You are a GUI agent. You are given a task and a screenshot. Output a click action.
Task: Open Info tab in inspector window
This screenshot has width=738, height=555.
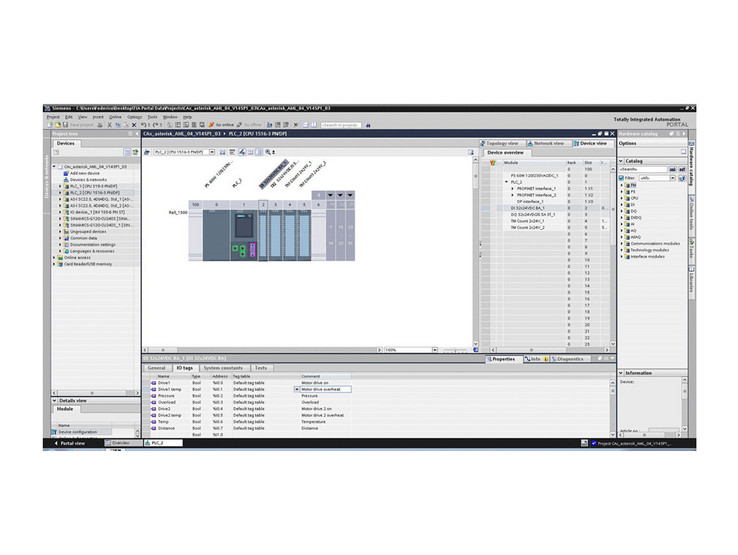(536, 359)
